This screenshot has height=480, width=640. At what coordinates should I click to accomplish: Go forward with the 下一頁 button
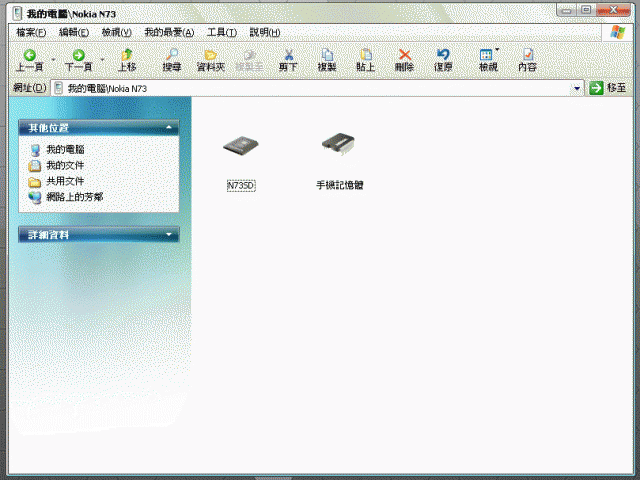point(78,60)
